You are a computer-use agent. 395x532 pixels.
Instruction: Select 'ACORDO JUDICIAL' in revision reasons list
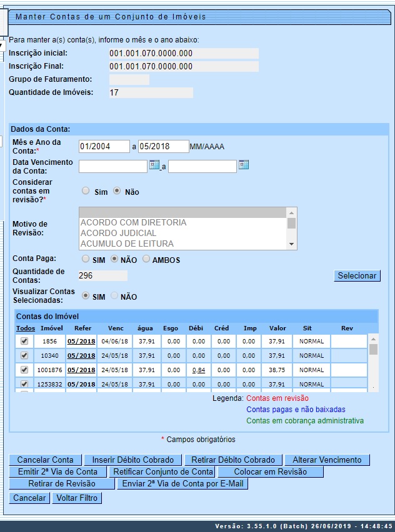click(x=118, y=233)
